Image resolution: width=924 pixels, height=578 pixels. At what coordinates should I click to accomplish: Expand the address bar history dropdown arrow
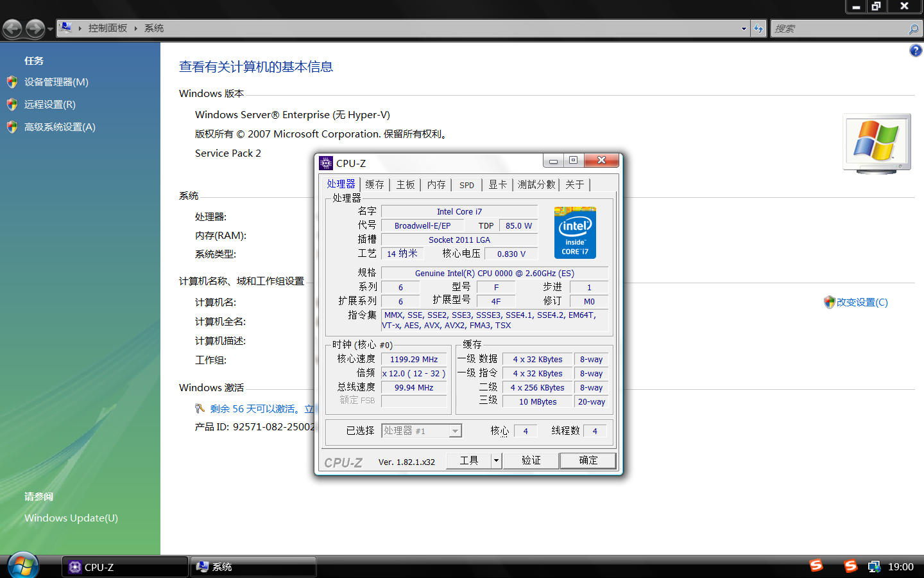coord(744,28)
